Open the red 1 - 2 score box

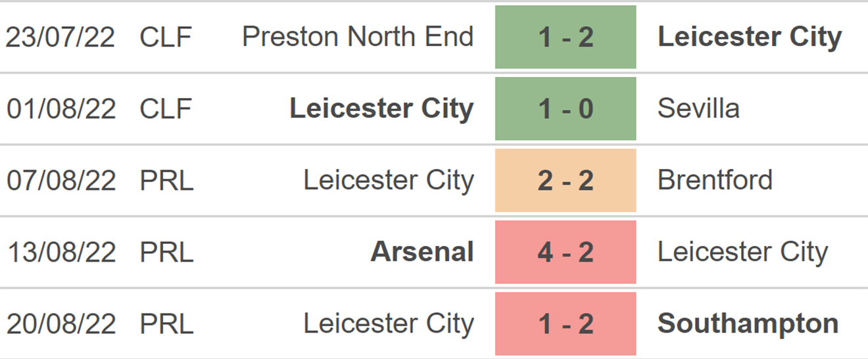[566, 323]
